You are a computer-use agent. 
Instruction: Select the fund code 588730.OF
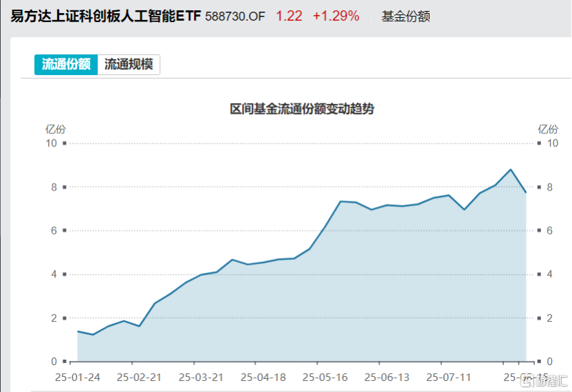(x=235, y=17)
